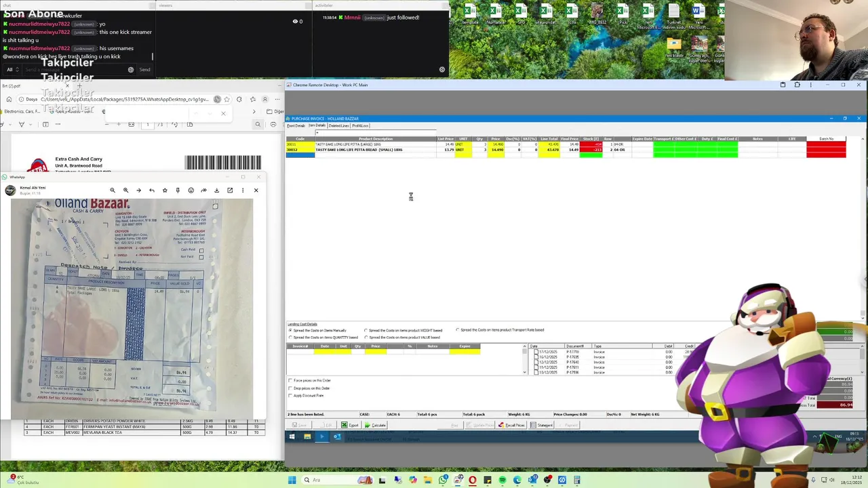
Task: Click the Edge address bar URL
Action: tap(125, 100)
